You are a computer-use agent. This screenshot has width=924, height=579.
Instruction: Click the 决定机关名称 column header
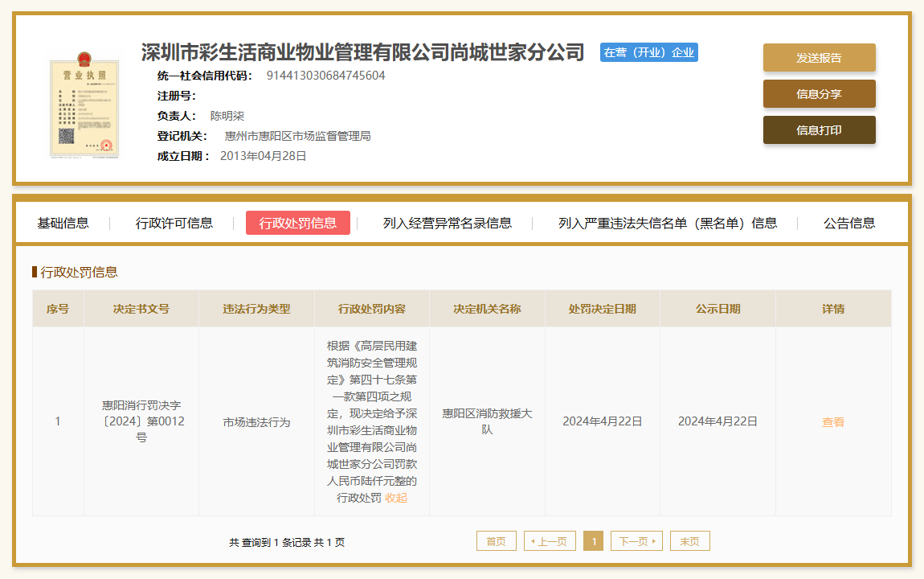point(488,309)
